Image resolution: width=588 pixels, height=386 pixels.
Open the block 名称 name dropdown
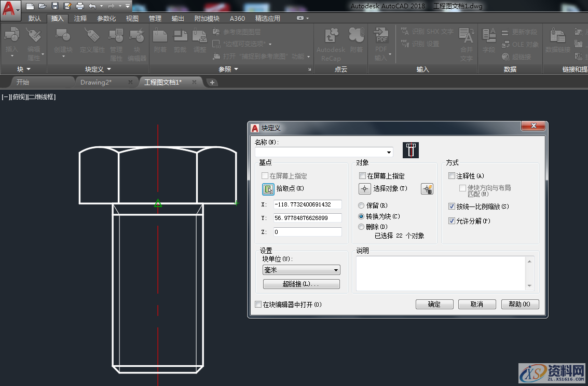point(389,152)
